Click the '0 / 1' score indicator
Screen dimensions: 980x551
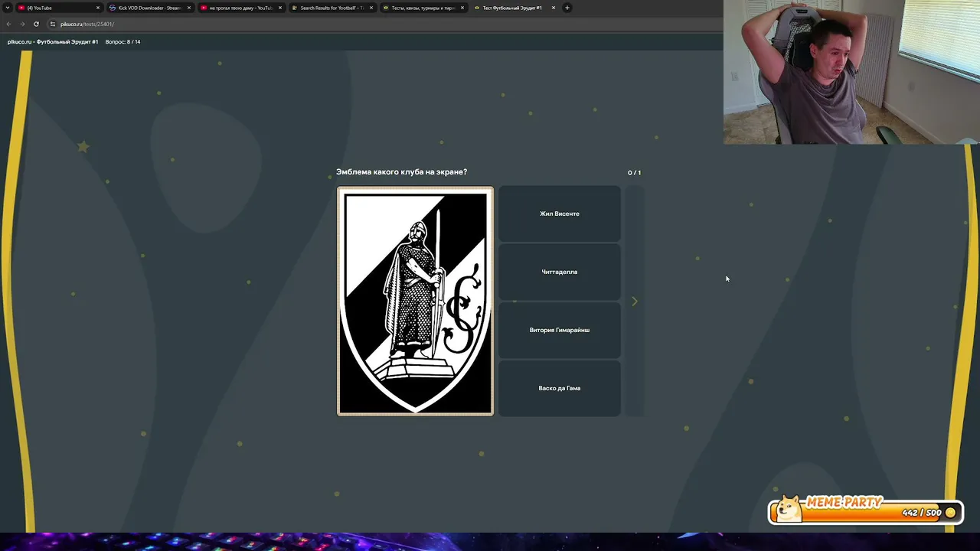coord(634,173)
